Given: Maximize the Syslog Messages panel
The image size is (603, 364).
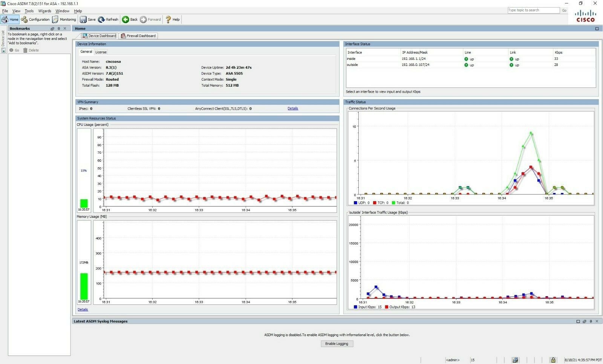Looking at the screenshot, I should (578, 321).
